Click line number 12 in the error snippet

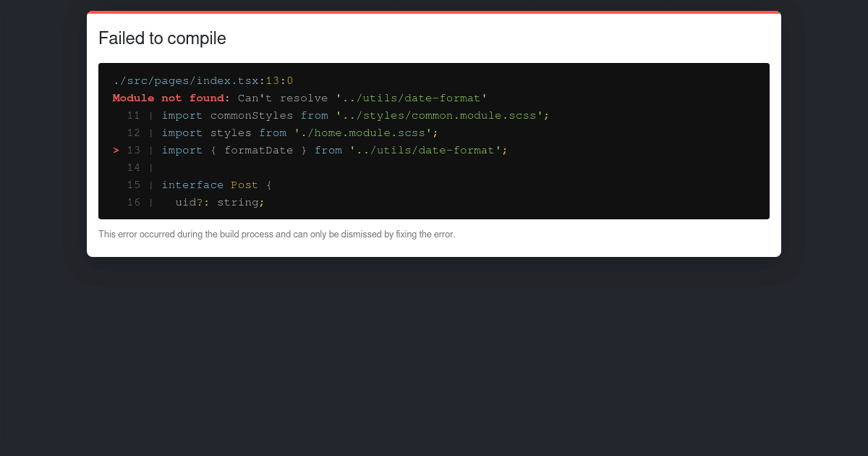pos(134,132)
